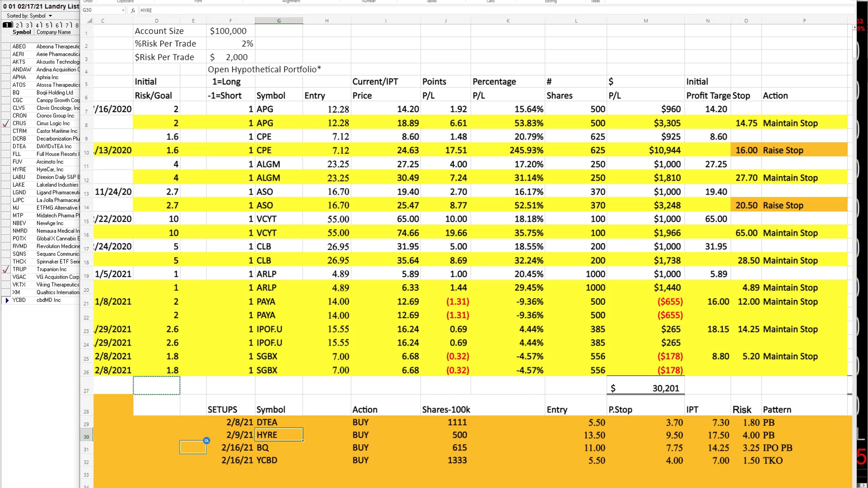Open the Sorted by Symbol dropdown
The width and height of the screenshot is (868, 488).
point(51,16)
